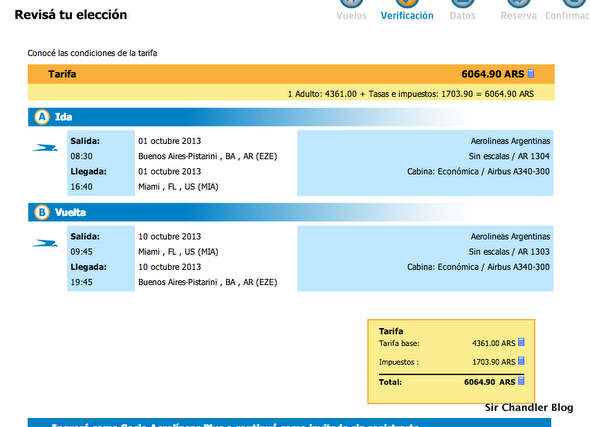Click Aerolineas logo on the Vuelta flight
Viewport: 590px width, 427px height.
click(45, 243)
